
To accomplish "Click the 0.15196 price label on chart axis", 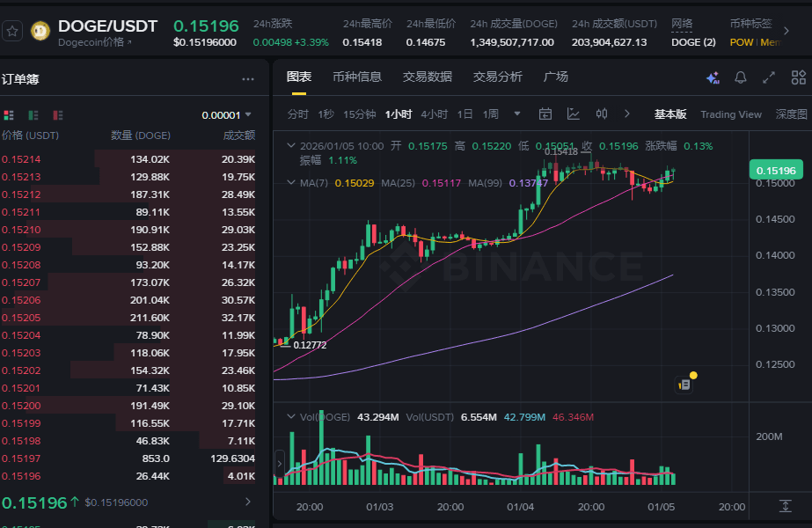I will [x=776, y=171].
